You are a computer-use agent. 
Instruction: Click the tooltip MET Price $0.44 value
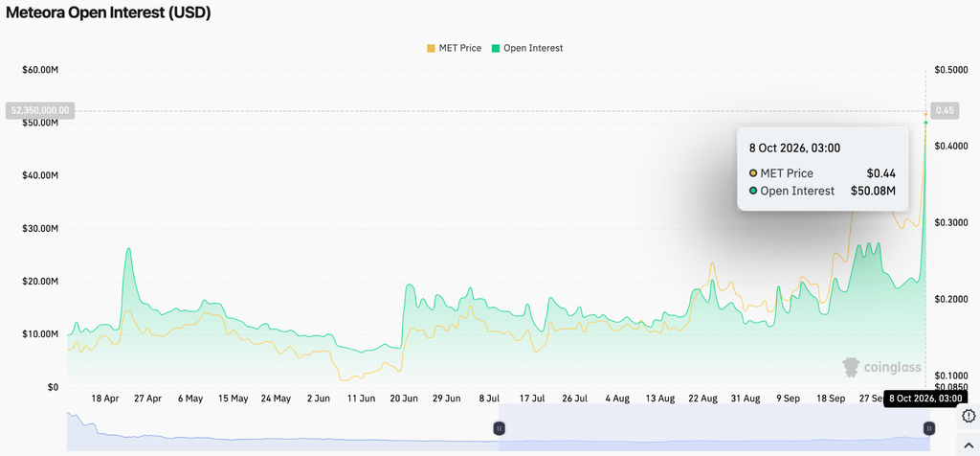coord(880,173)
